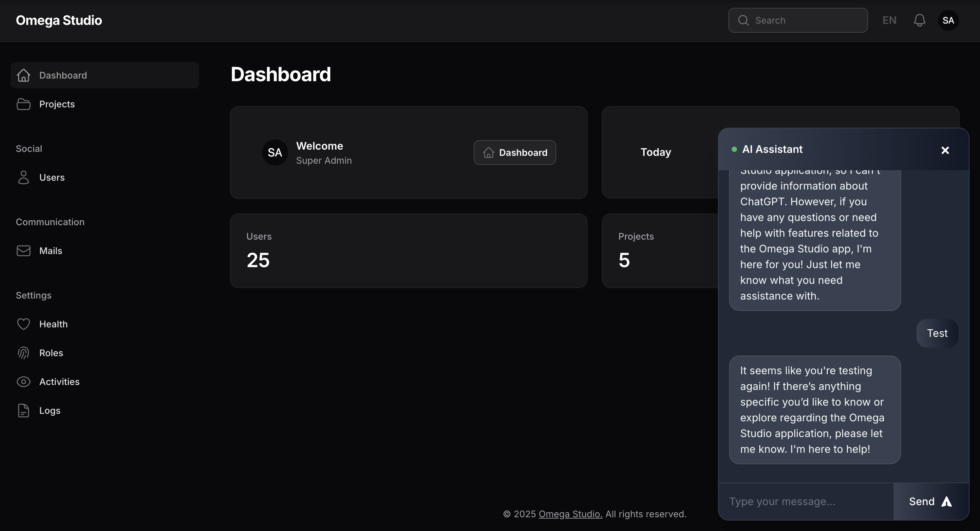Open the EN language selector
The height and width of the screenshot is (531, 980).
[889, 20]
